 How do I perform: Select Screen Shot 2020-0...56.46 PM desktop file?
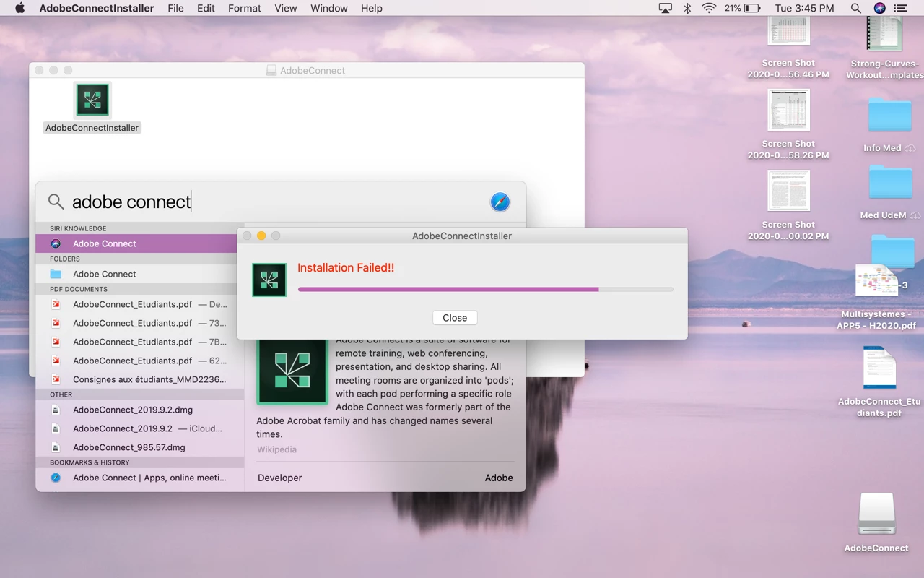click(788, 48)
